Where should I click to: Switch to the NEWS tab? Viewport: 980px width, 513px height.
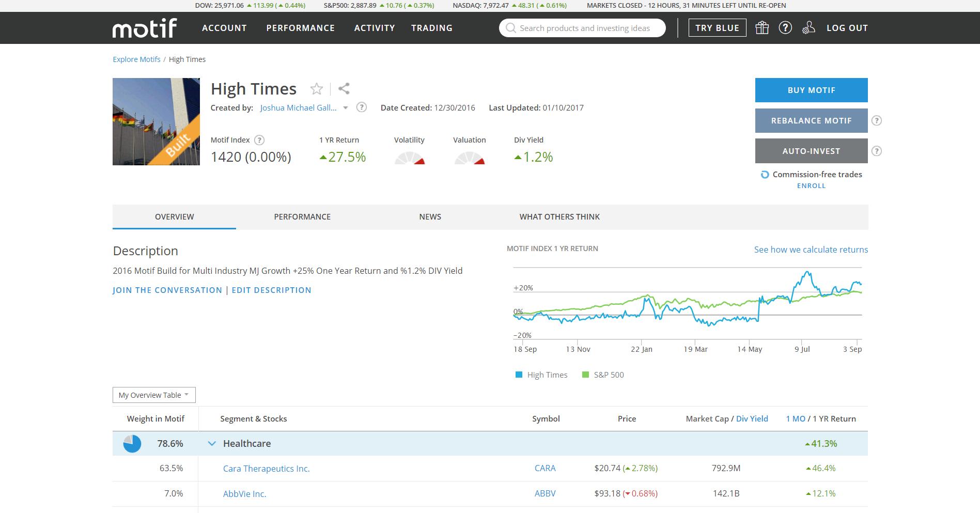[430, 217]
